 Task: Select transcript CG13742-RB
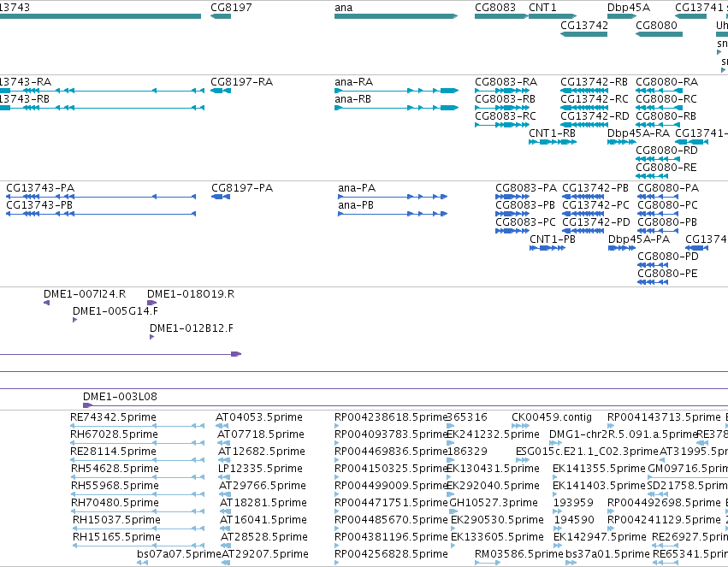[583, 91]
